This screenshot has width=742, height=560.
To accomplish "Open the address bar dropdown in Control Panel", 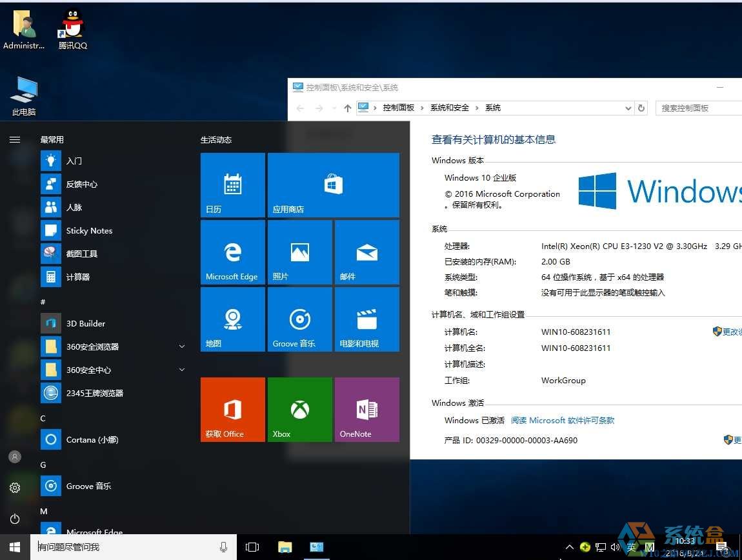I will tap(628, 108).
